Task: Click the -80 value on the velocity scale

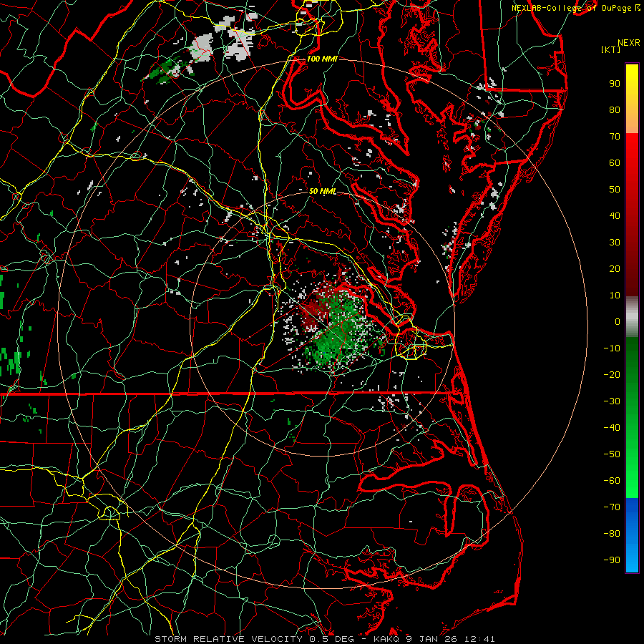Action: pos(612,534)
